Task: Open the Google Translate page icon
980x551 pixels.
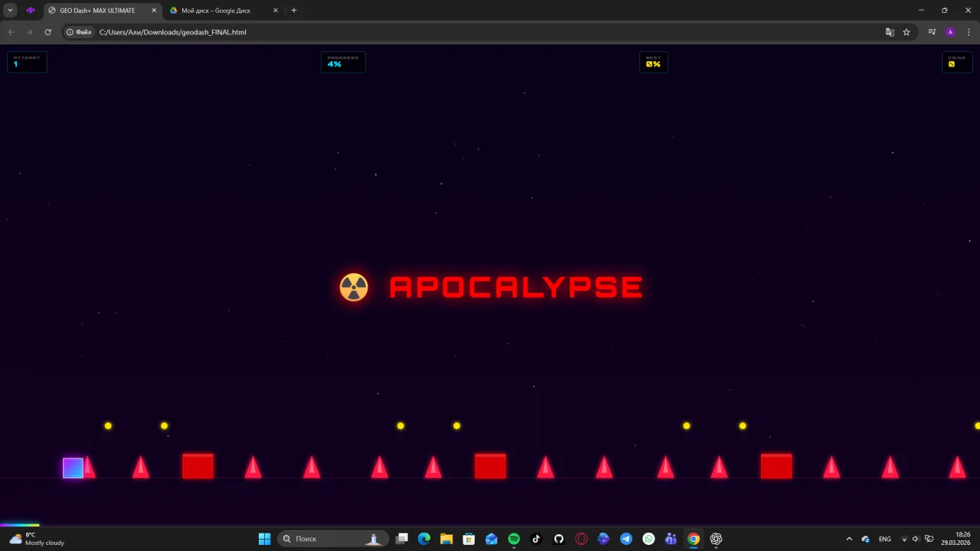Action: [x=890, y=32]
